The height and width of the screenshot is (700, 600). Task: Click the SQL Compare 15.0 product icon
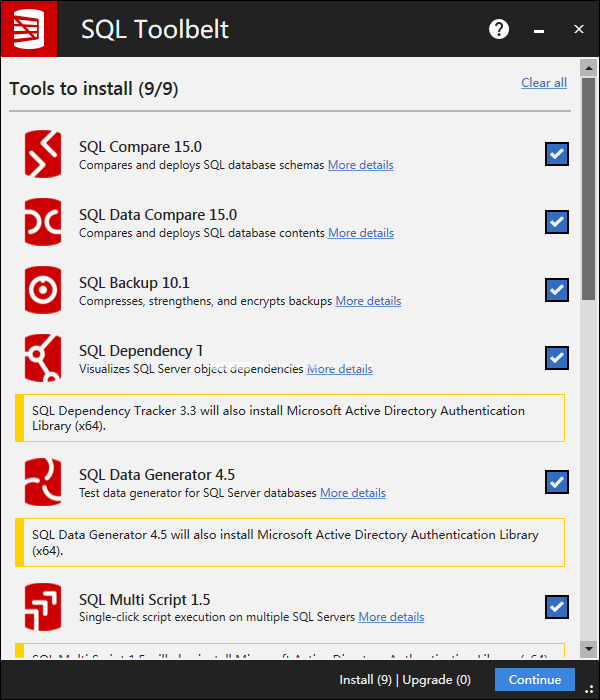pyautogui.click(x=43, y=154)
